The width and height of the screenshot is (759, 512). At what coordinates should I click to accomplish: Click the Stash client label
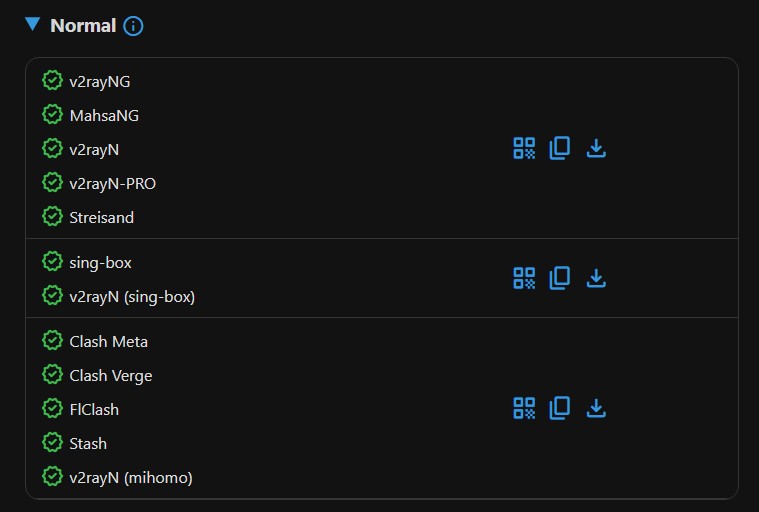coord(88,443)
